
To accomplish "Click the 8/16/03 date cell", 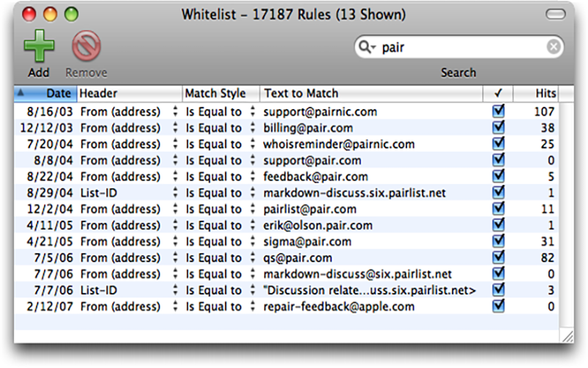I will click(x=49, y=112).
